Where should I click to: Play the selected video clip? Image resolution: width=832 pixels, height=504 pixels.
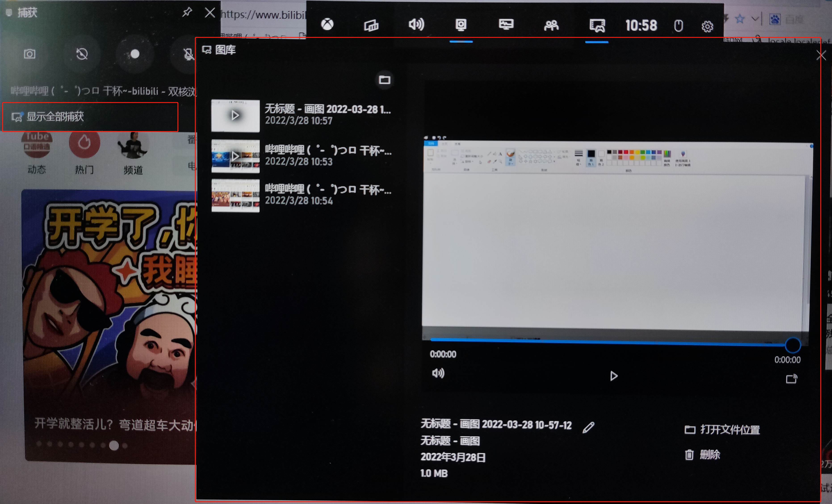[x=614, y=376]
